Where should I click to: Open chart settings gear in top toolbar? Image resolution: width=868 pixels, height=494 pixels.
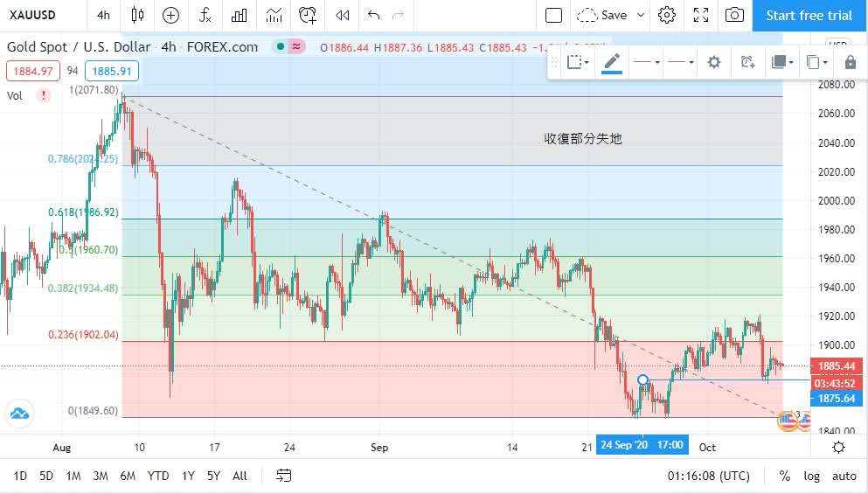tap(667, 15)
